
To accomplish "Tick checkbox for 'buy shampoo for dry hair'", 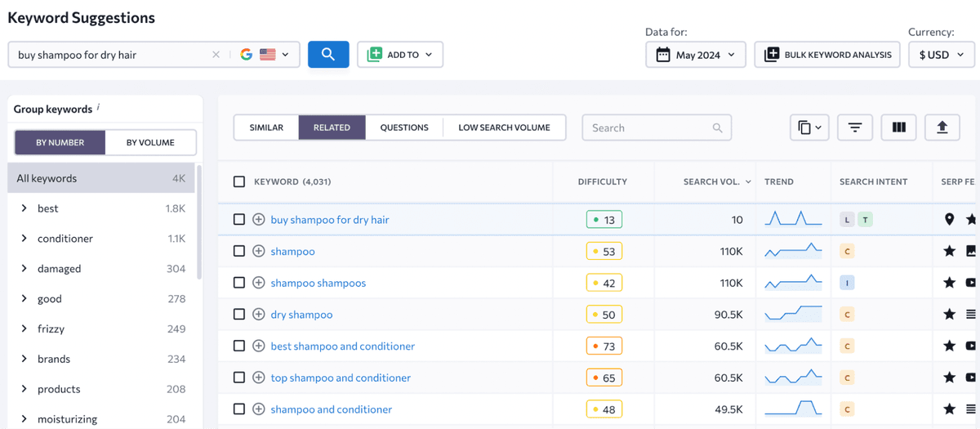I will 239,220.
